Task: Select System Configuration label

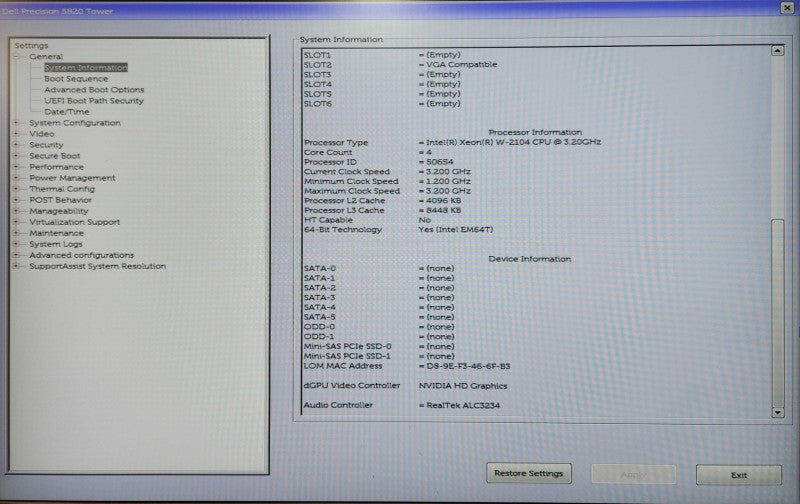Action: (75, 123)
